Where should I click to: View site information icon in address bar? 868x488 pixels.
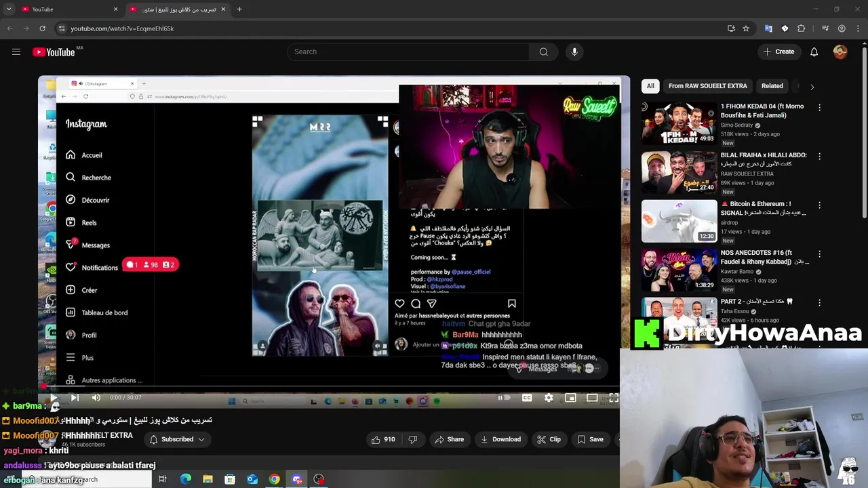62,28
